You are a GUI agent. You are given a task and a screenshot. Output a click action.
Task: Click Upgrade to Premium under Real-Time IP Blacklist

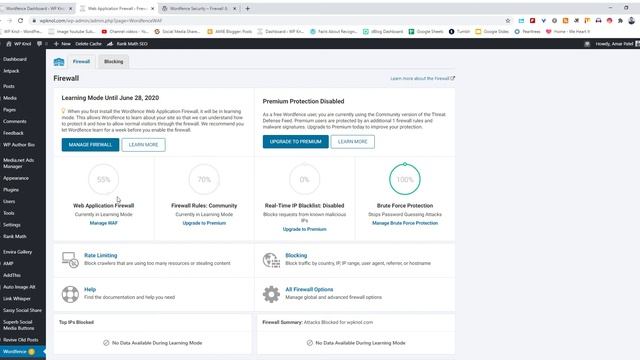tap(304, 229)
